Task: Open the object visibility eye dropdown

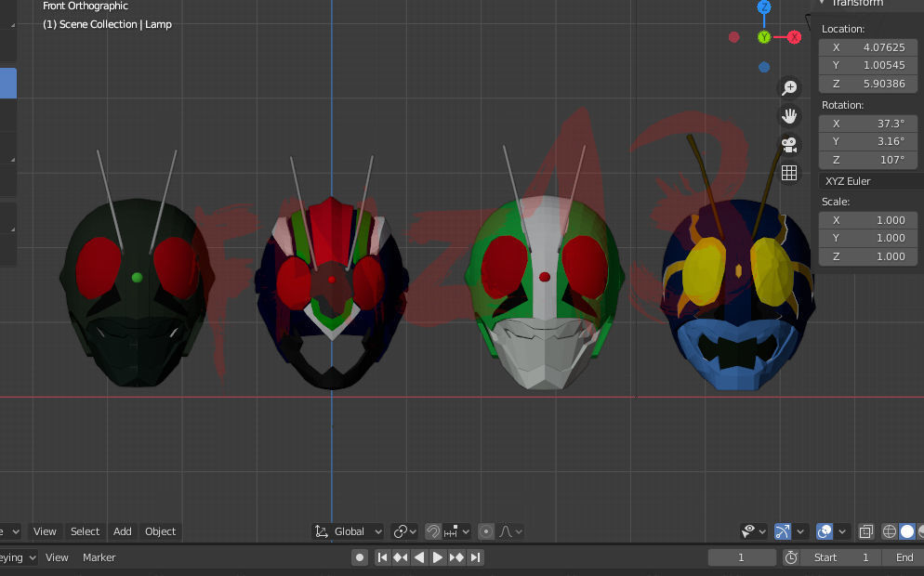Action: (x=753, y=531)
